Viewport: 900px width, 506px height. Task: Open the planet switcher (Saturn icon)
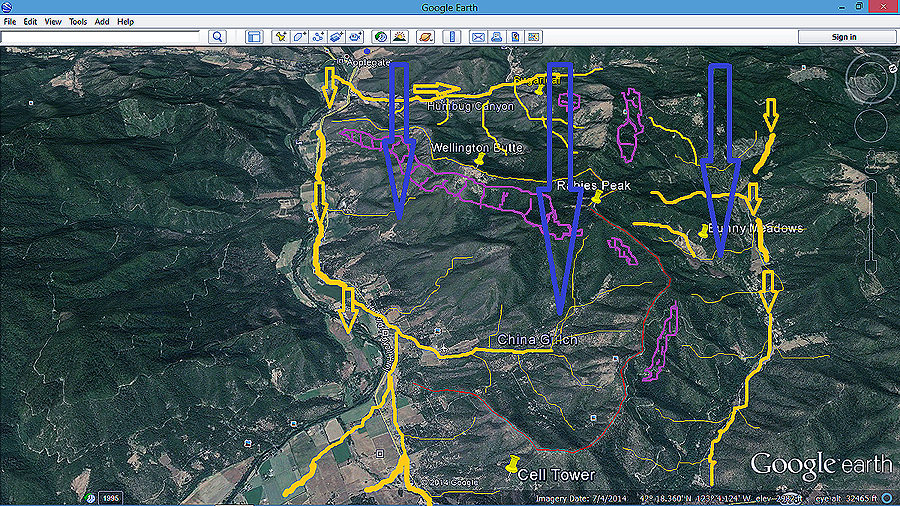425,37
